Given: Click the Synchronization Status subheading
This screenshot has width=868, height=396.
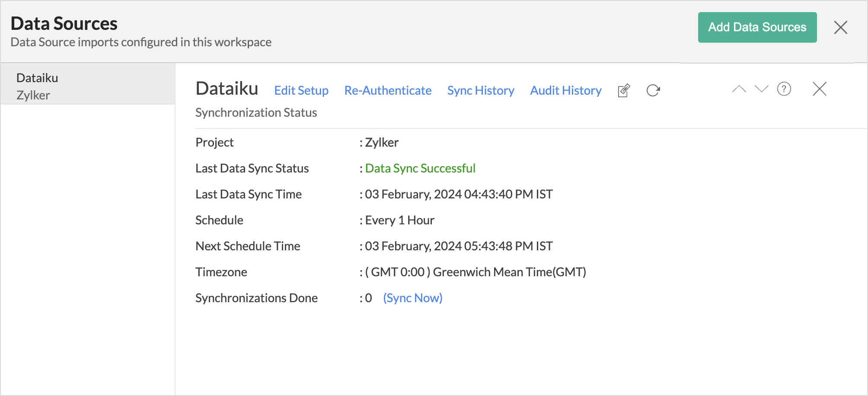Looking at the screenshot, I should pyautogui.click(x=256, y=112).
